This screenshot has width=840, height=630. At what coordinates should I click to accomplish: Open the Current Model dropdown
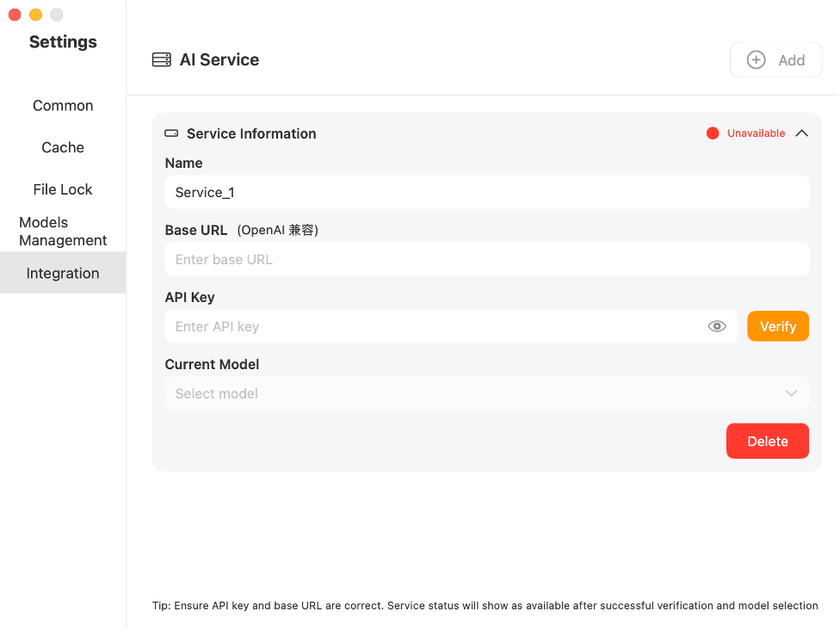click(486, 393)
